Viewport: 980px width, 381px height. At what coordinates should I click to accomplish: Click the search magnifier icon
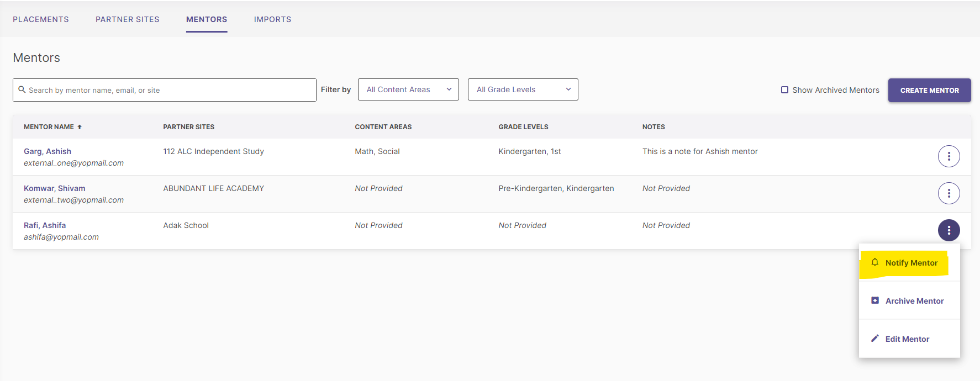pos(22,89)
